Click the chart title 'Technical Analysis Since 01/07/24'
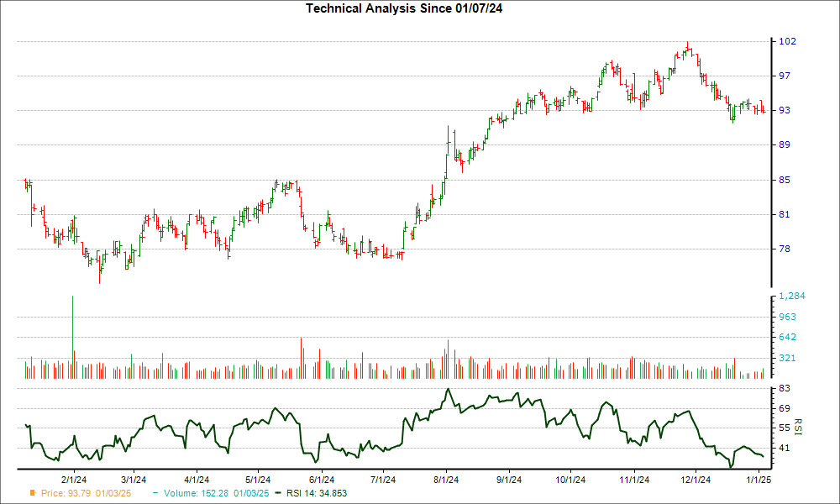This screenshot has width=840, height=504. click(x=404, y=8)
